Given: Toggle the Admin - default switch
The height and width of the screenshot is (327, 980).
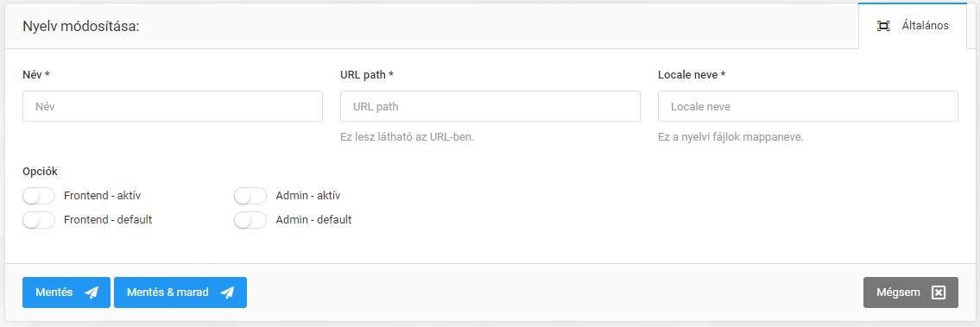Looking at the screenshot, I should 250,220.
